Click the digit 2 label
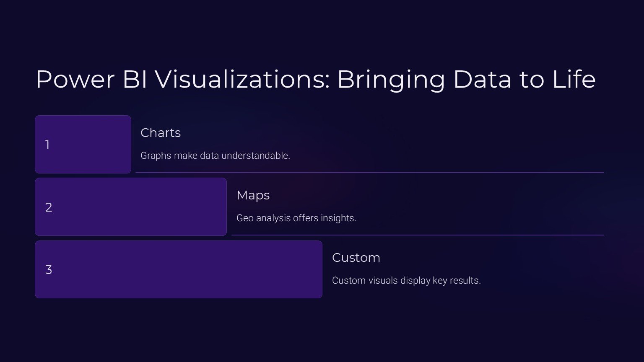 49,207
